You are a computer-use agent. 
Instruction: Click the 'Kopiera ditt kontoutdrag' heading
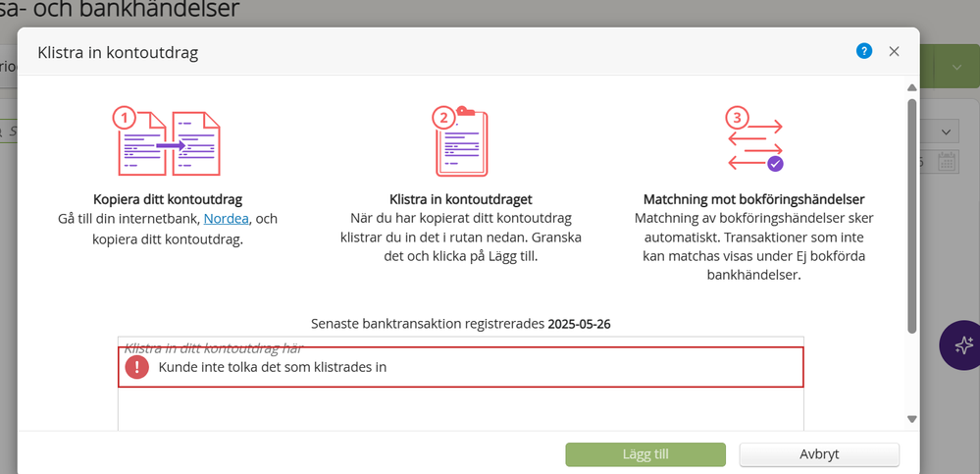(168, 200)
